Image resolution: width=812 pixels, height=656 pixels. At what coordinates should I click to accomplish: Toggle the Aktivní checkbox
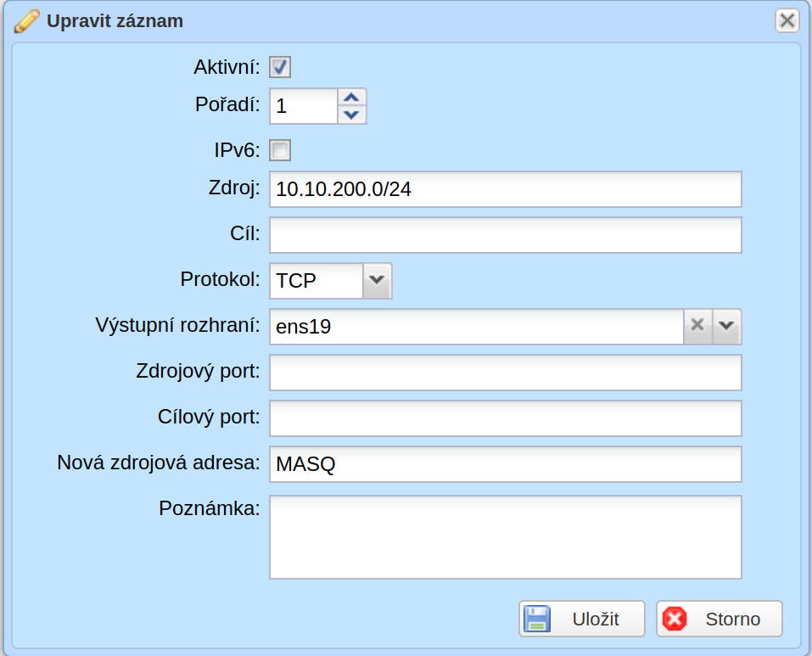tap(280, 67)
